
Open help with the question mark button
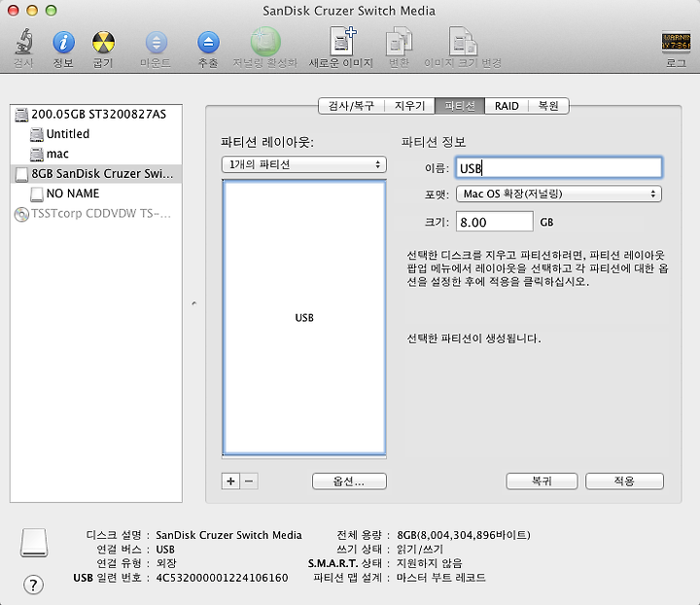pos(33,585)
